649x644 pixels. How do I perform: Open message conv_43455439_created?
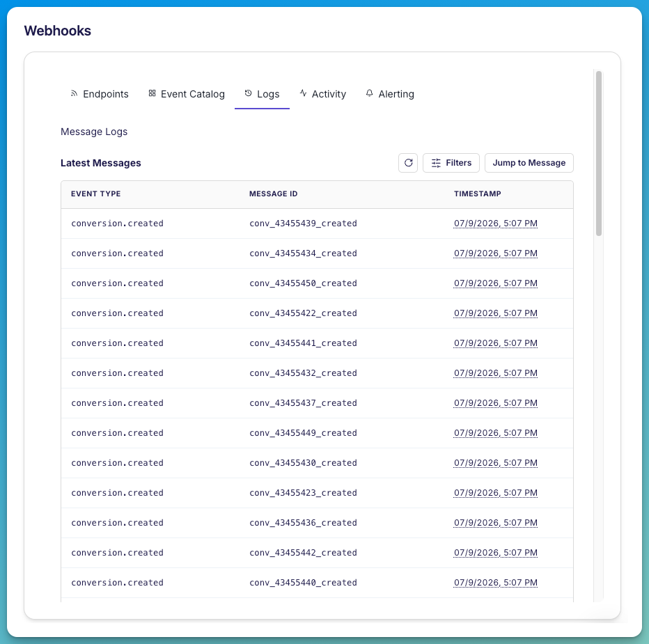click(303, 223)
